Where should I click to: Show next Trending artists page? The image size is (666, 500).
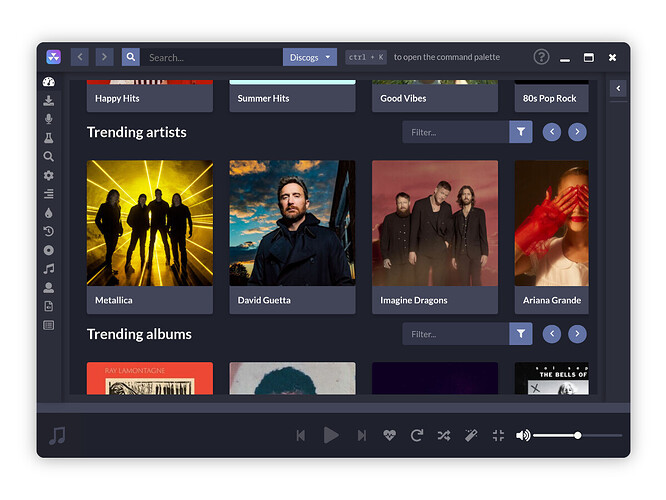click(577, 132)
